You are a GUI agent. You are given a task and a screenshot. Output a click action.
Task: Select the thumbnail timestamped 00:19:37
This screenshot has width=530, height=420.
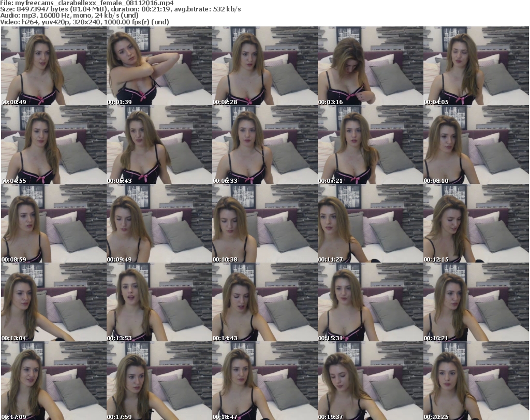[370, 381]
